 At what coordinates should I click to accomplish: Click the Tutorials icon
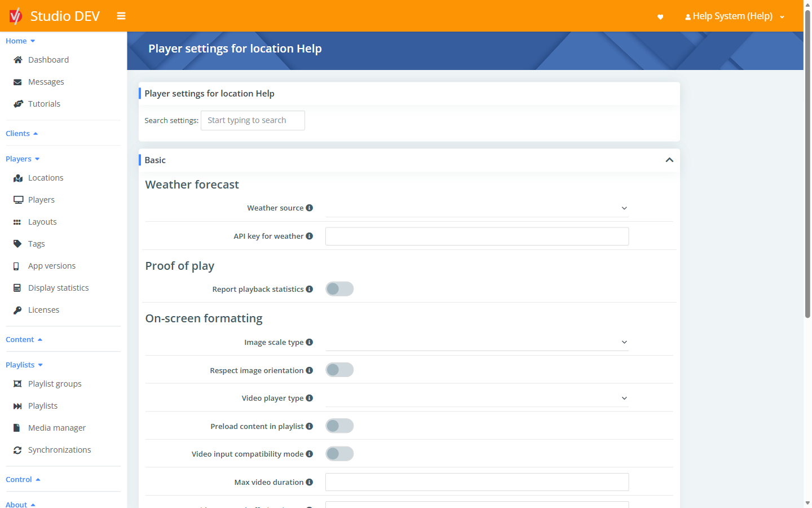tap(17, 104)
